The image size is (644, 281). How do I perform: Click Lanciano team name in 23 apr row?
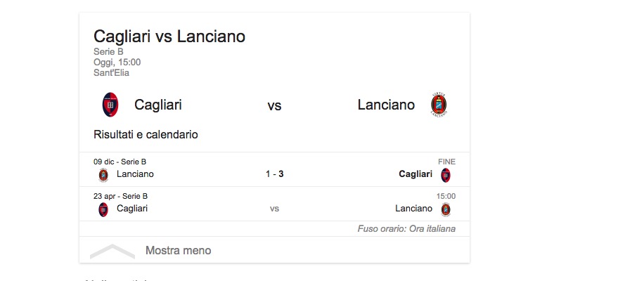point(413,209)
